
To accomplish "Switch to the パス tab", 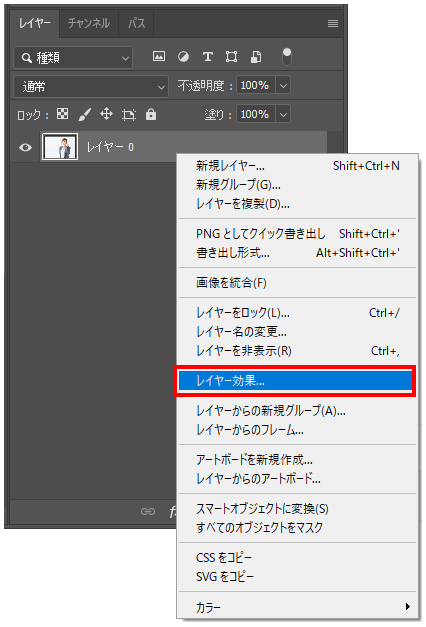I will pyautogui.click(x=136, y=24).
